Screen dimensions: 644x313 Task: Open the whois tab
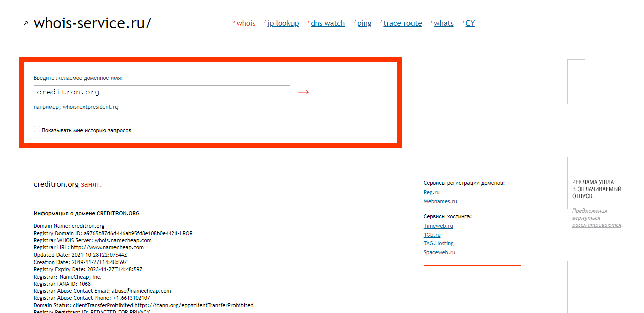pyautogui.click(x=246, y=23)
